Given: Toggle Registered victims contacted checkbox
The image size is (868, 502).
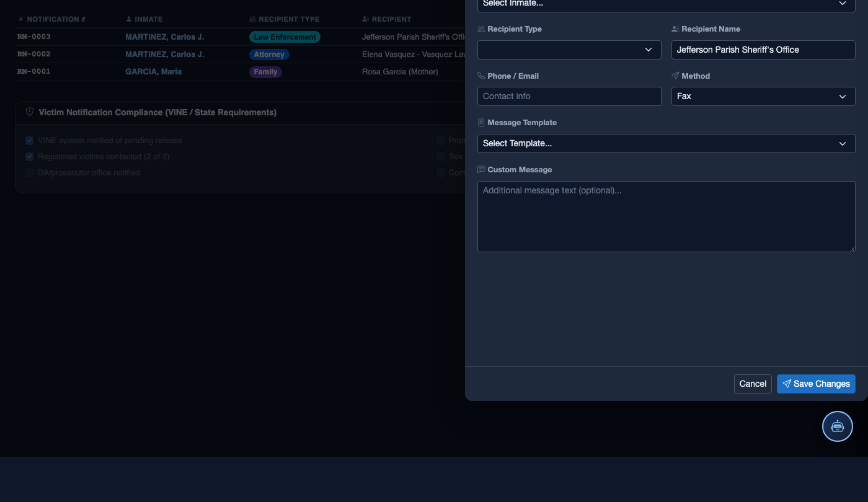Looking at the screenshot, I should (x=29, y=157).
